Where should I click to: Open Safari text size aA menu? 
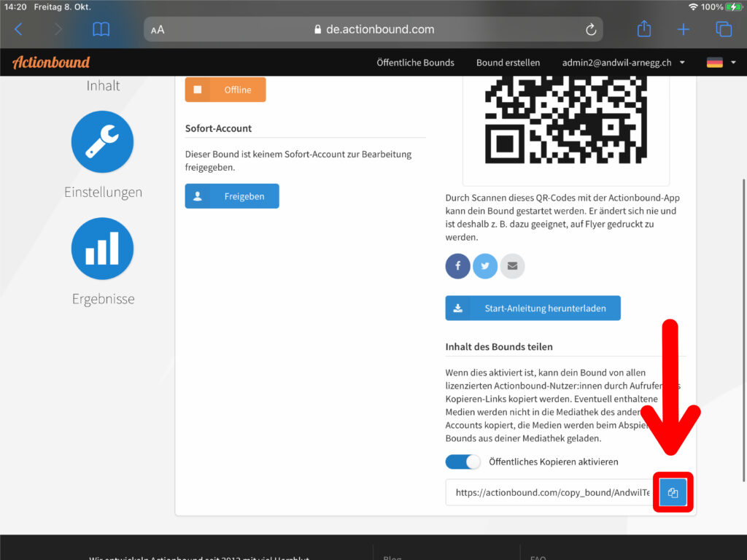158,30
